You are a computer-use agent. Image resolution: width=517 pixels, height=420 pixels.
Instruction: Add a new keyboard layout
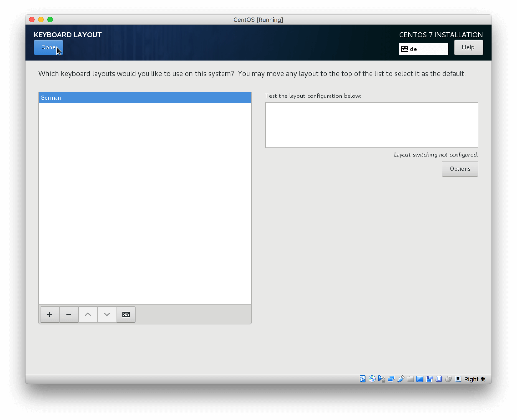coord(50,314)
